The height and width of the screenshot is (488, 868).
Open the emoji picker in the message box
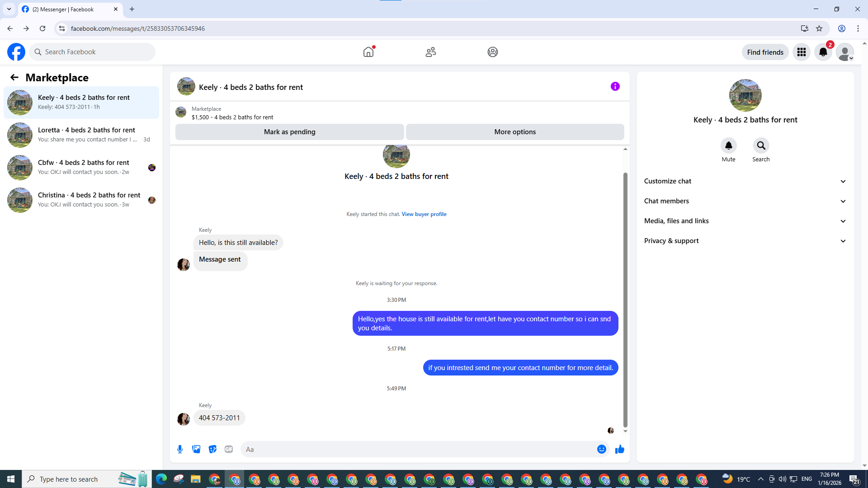click(601, 449)
